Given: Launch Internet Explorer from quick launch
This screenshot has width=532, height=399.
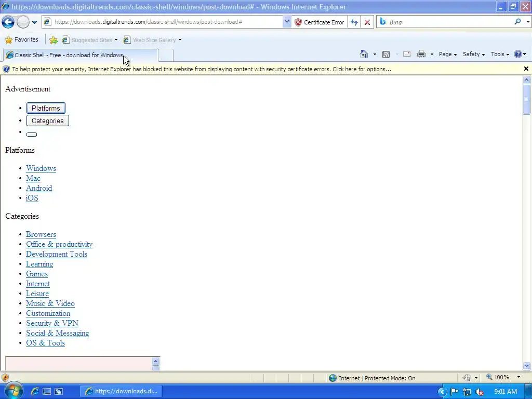Looking at the screenshot, I should tap(35, 391).
